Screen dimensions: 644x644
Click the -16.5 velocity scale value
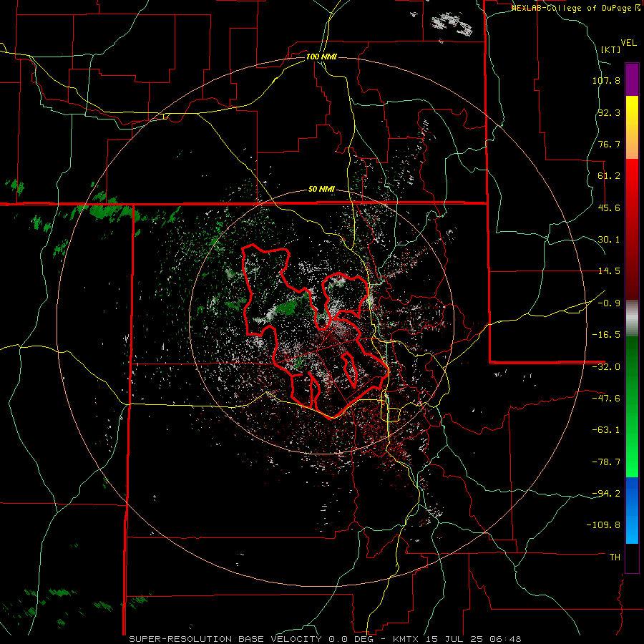[x=606, y=335]
